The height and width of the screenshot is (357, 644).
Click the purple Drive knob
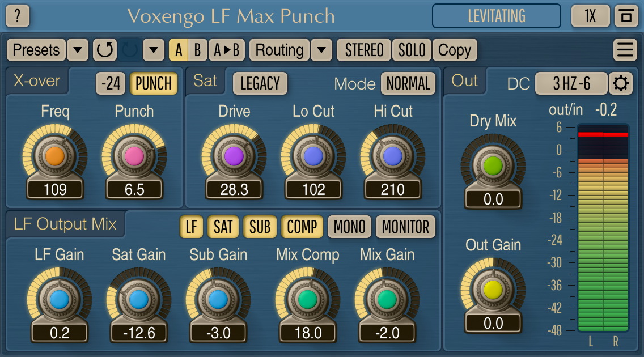click(234, 156)
